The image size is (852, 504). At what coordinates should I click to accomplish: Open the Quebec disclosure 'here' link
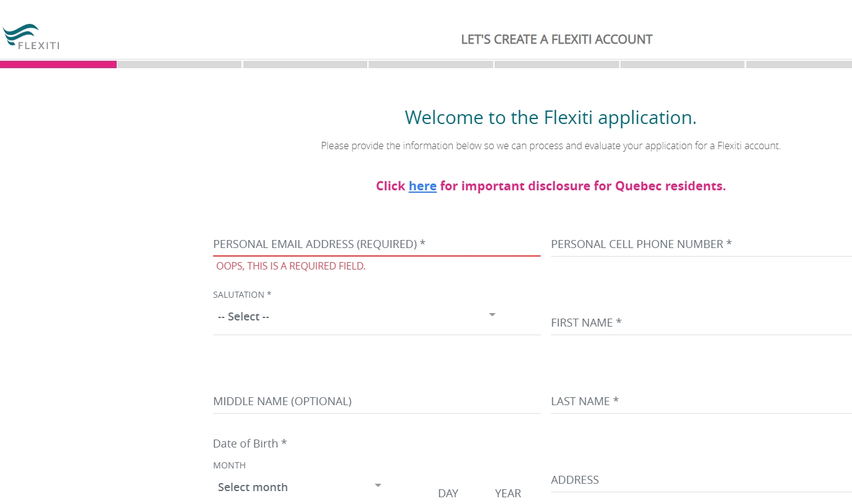[x=423, y=186]
